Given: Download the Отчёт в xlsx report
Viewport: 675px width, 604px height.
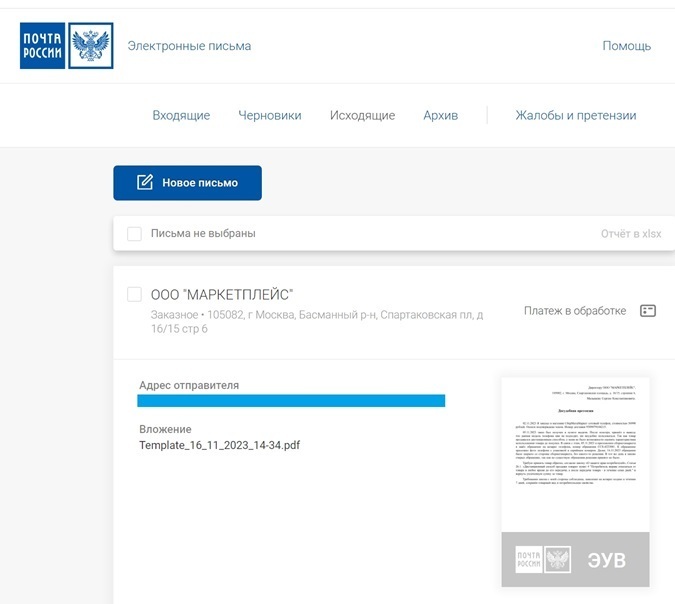Looking at the screenshot, I should click(x=631, y=234).
